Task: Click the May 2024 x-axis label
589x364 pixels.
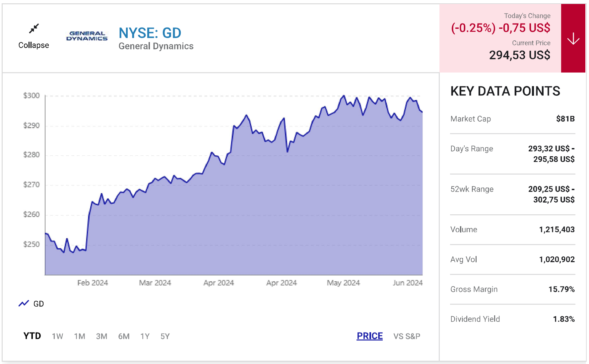Action: point(343,283)
